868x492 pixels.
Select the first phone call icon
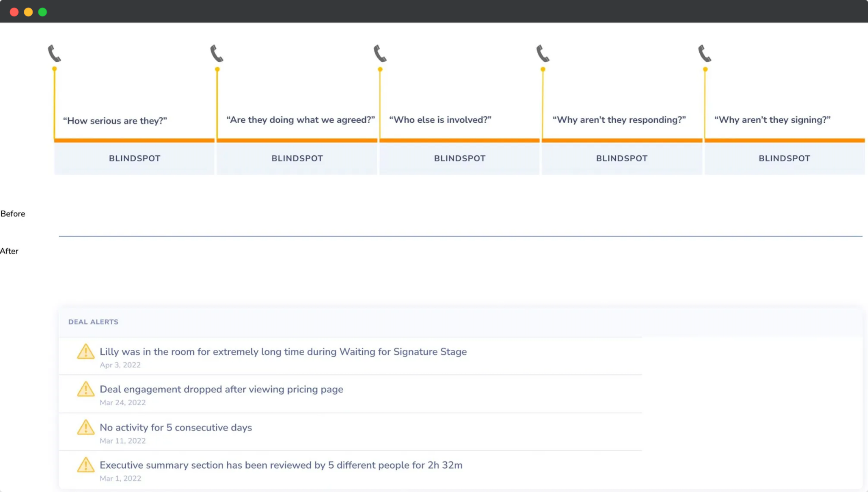click(x=54, y=53)
